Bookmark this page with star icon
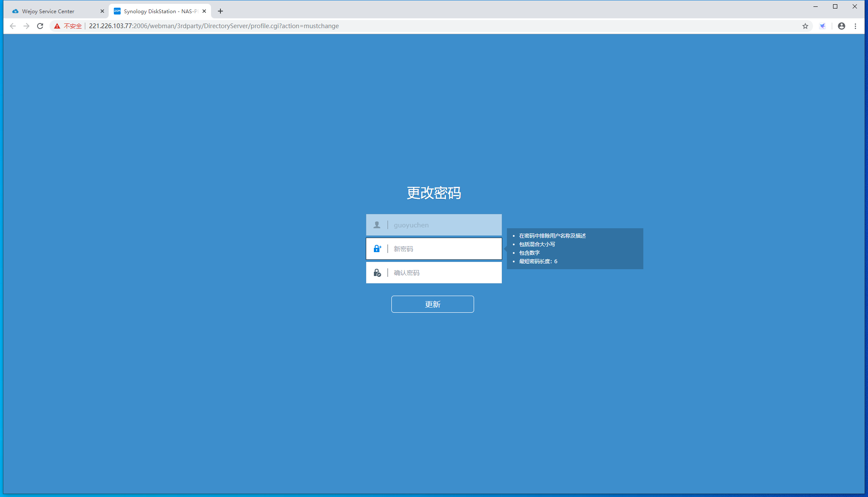Screen dimensions: 868x497 tap(805, 26)
